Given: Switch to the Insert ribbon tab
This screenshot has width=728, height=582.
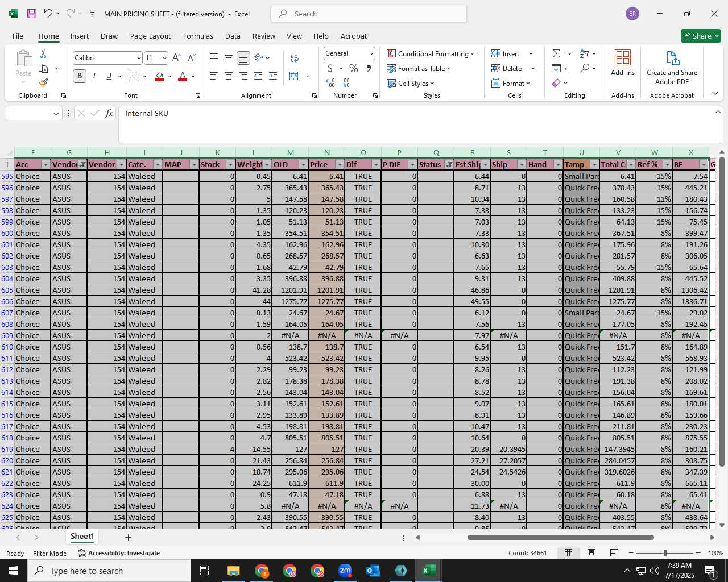Looking at the screenshot, I should (80, 36).
